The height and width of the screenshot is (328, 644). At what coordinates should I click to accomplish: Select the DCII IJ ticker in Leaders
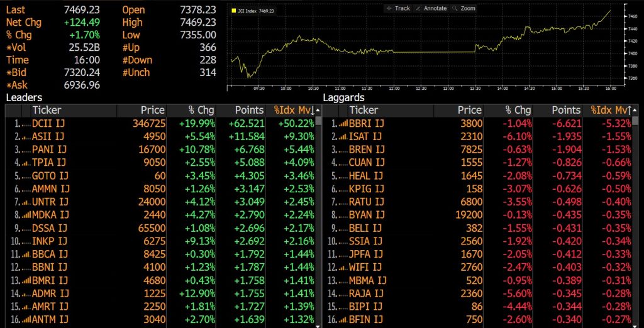(x=49, y=123)
